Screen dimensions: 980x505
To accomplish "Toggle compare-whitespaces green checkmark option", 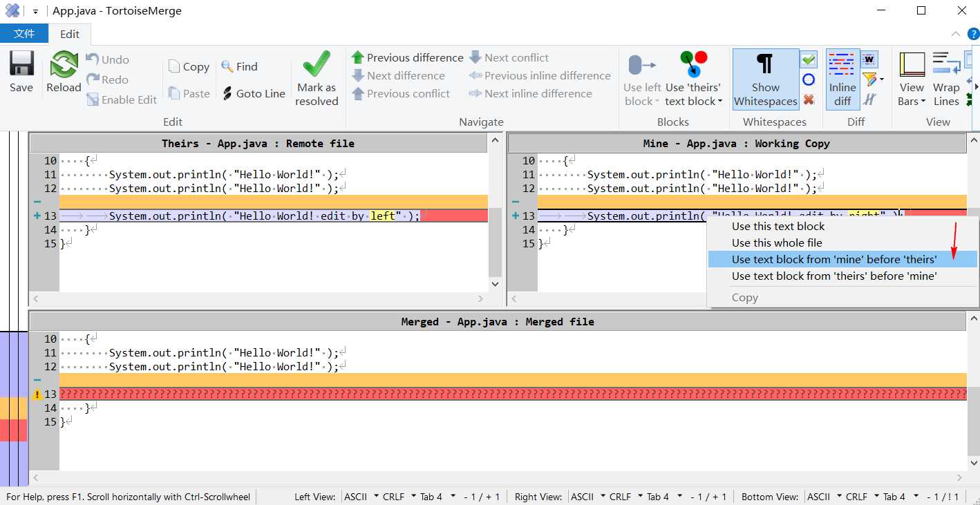I will (809, 59).
